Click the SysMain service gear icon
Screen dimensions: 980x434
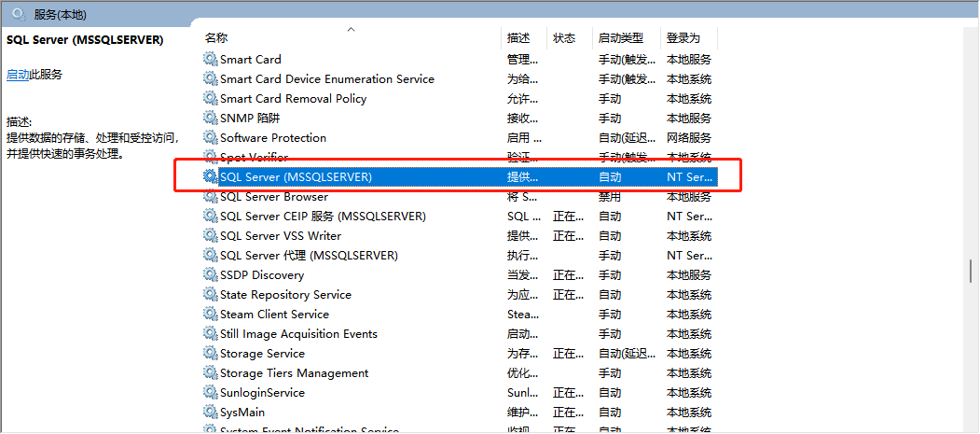tap(211, 412)
